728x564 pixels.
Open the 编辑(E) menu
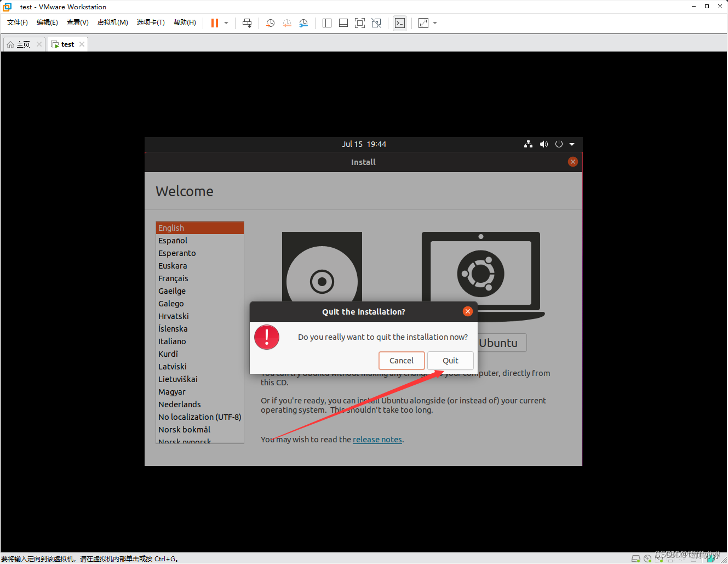[x=47, y=22]
